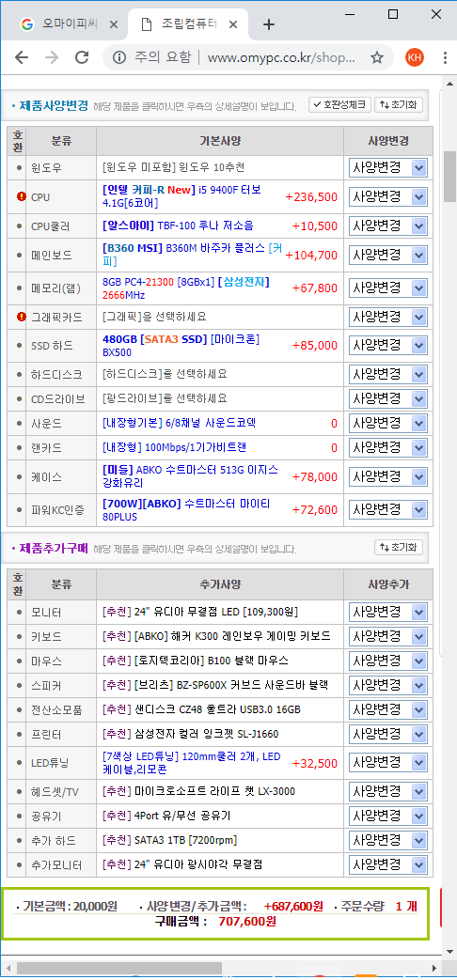Click 초기화 in the 제품추가구매 section
The height and width of the screenshot is (980, 457).
click(399, 548)
